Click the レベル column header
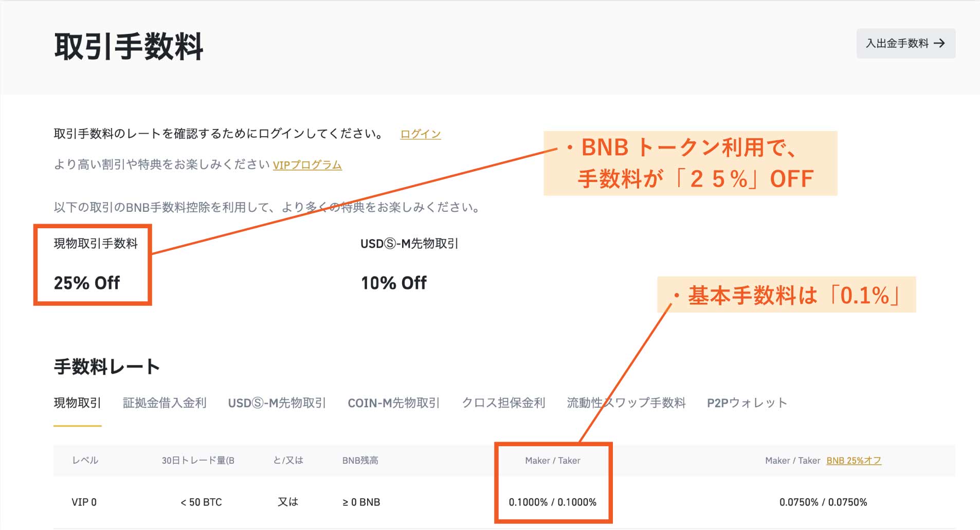 (x=85, y=461)
